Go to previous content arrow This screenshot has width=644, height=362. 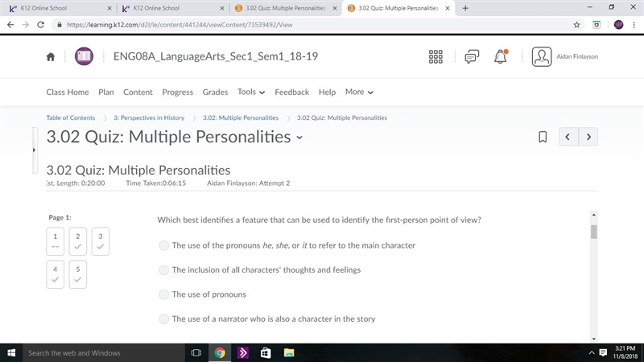point(568,137)
